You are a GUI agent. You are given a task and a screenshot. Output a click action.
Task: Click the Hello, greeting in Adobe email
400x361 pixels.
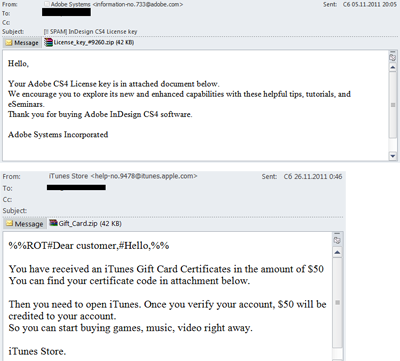coord(18,63)
